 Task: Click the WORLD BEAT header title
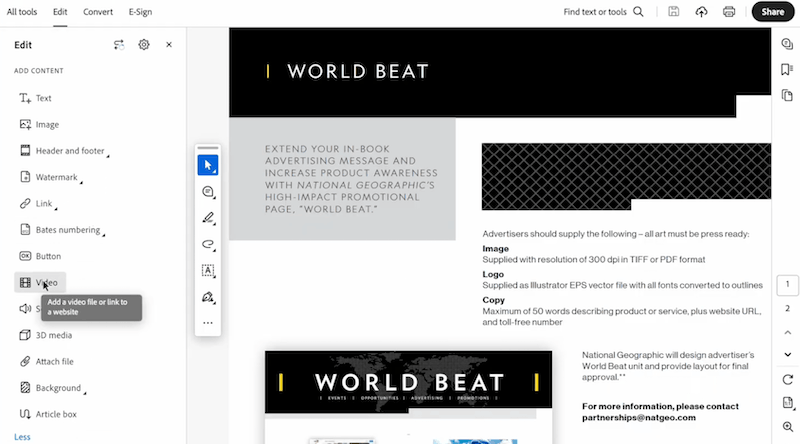click(x=358, y=71)
